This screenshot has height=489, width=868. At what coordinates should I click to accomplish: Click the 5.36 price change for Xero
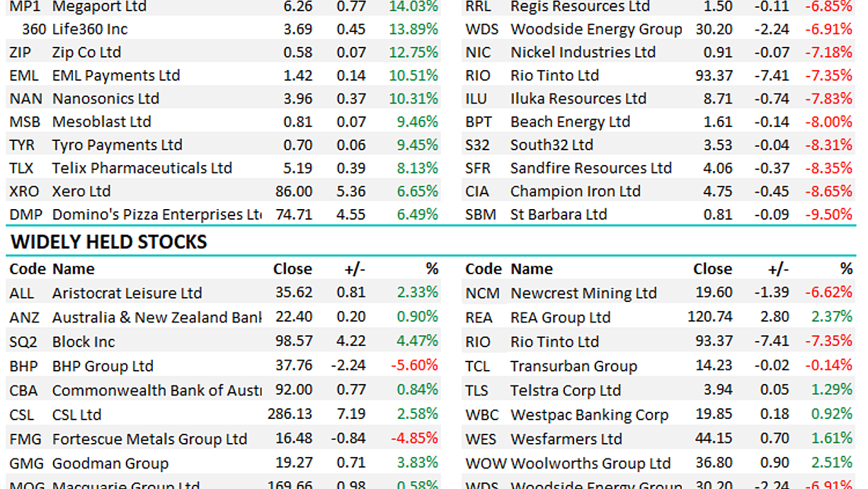coord(352,191)
